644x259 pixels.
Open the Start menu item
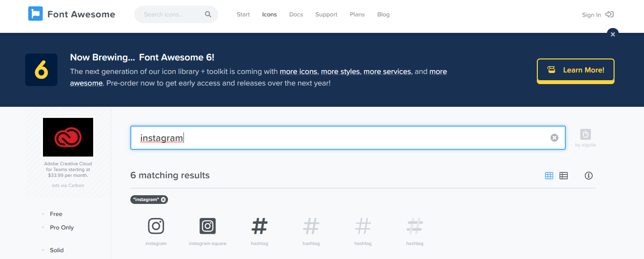pos(243,14)
